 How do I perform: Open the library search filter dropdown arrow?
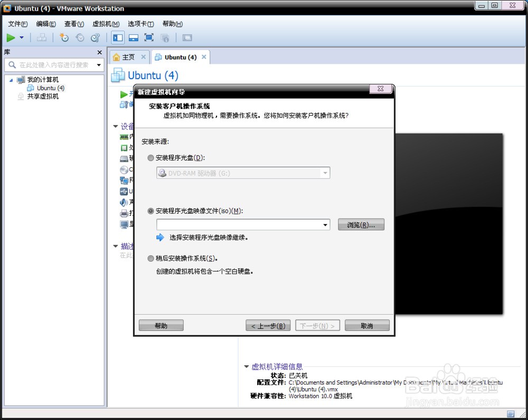coord(99,65)
